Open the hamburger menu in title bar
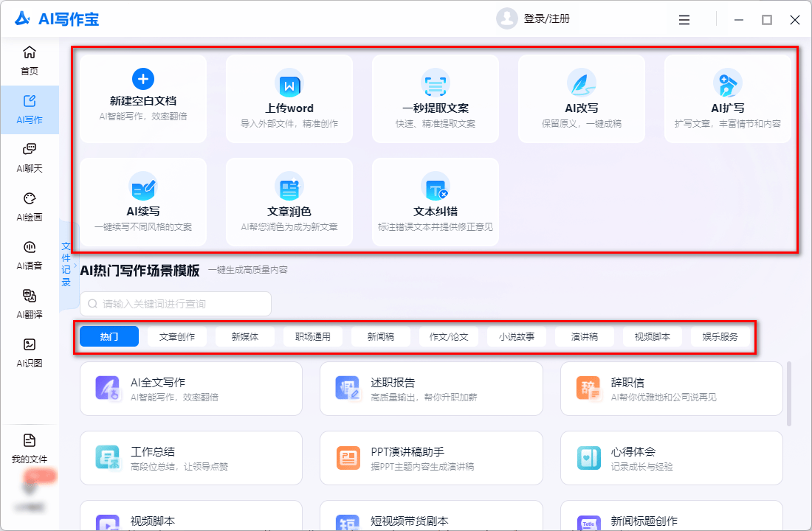 coord(684,20)
